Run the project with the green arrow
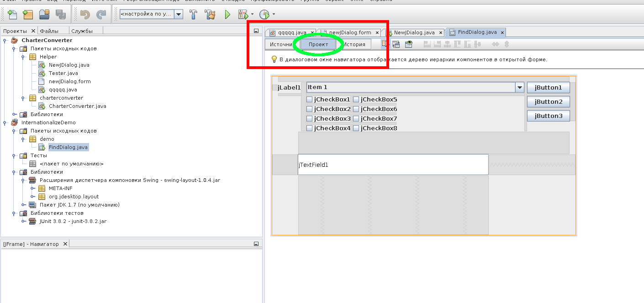Screen dimensions: 644x303 click(227, 15)
